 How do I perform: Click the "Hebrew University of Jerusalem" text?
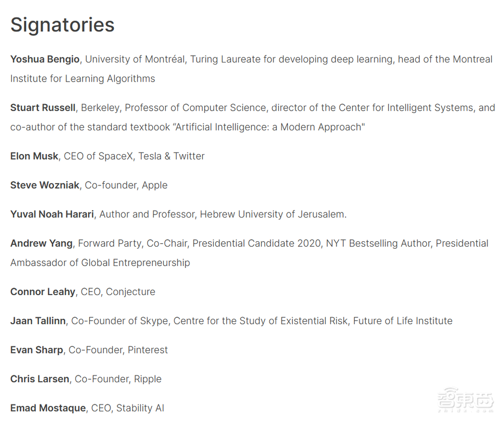pos(272,215)
